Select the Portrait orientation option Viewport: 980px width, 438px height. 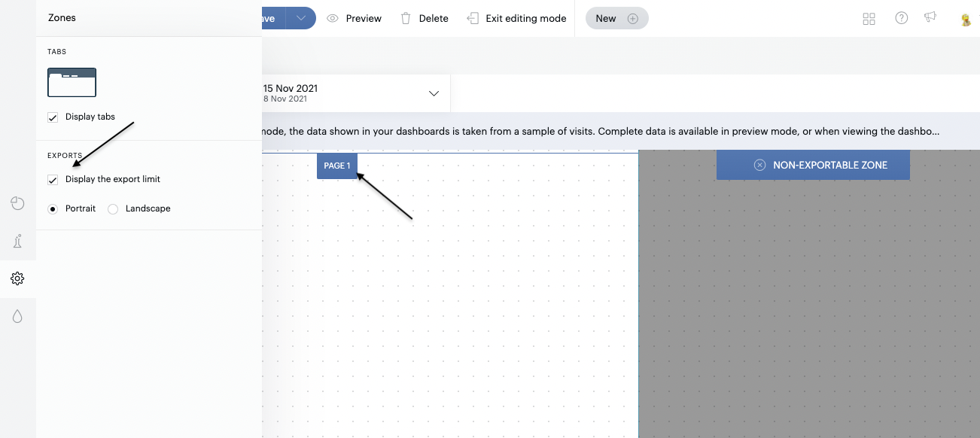53,209
